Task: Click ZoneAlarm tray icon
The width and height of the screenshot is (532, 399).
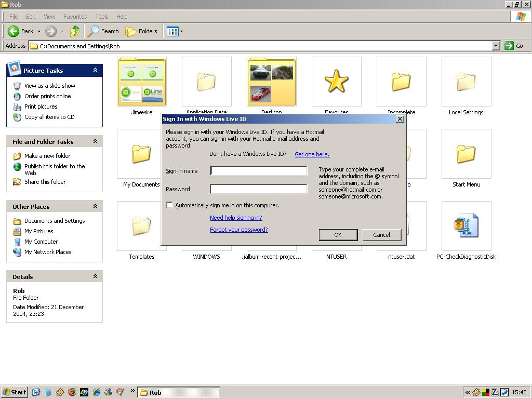Action: click(495, 393)
